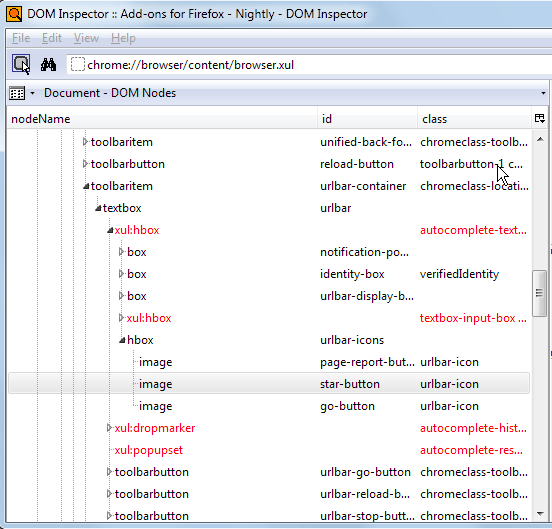The height and width of the screenshot is (529, 552).
Task: Open the View menu
Action: click(x=86, y=38)
